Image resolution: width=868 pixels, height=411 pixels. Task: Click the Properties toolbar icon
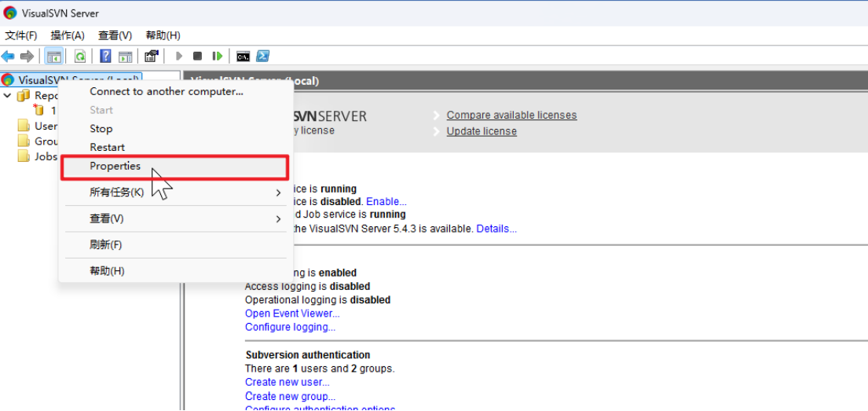(152, 56)
